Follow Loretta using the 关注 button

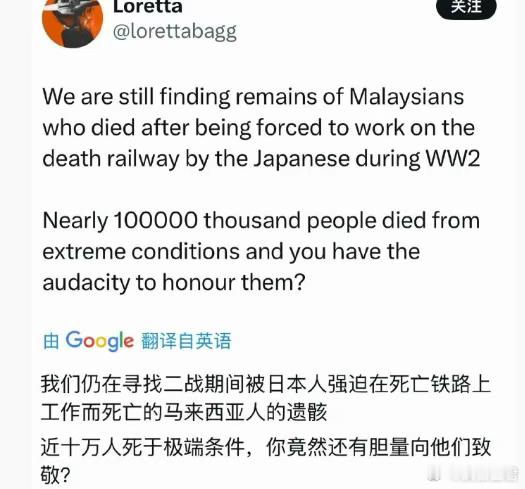(466, 7)
